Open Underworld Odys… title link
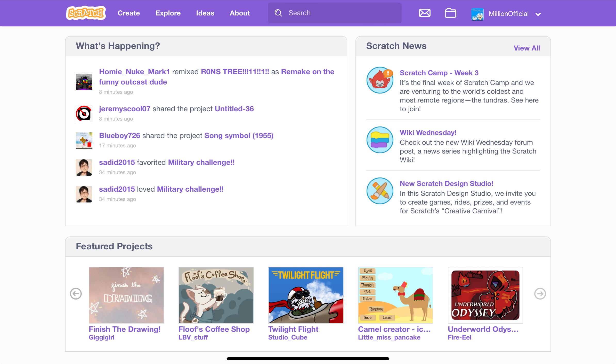Image resolution: width=616 pixels, height=364 pixels. [483, 329]
